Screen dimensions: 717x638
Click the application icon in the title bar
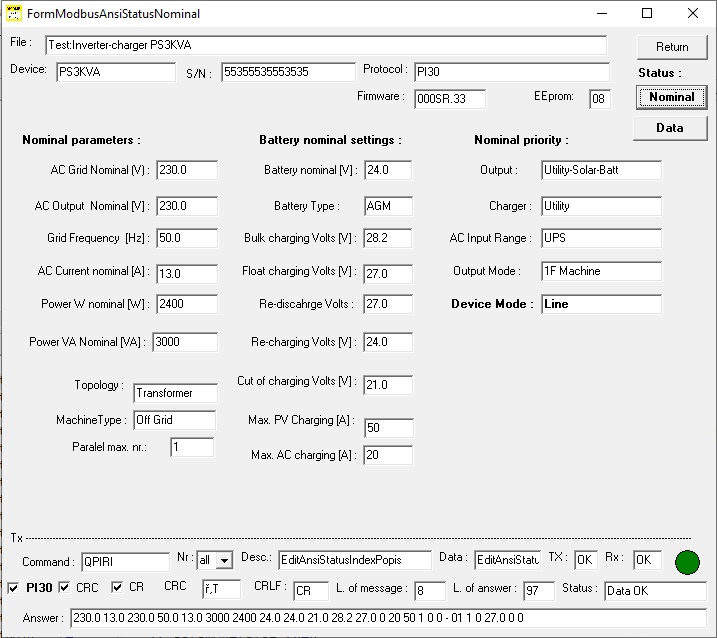coord(13,14)
